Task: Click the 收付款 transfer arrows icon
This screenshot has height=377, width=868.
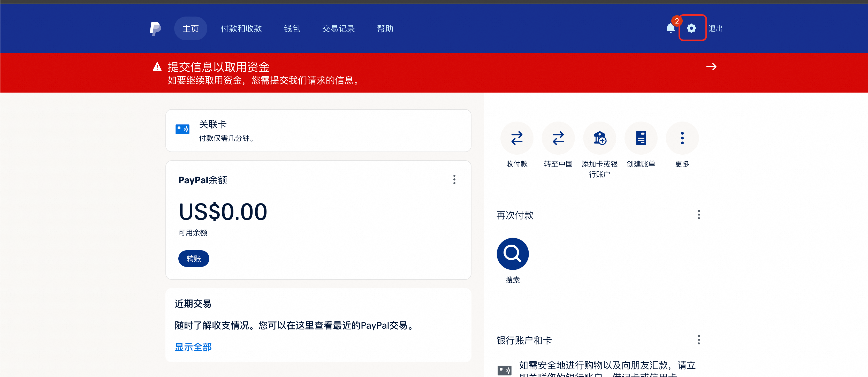Action: point(516,138)
